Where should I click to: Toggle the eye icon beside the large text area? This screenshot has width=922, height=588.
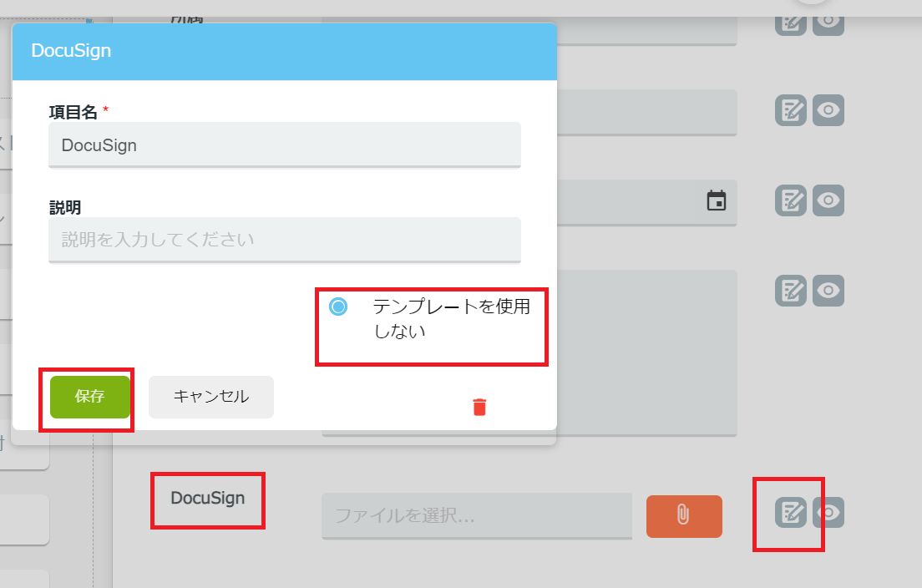[828, 291]
